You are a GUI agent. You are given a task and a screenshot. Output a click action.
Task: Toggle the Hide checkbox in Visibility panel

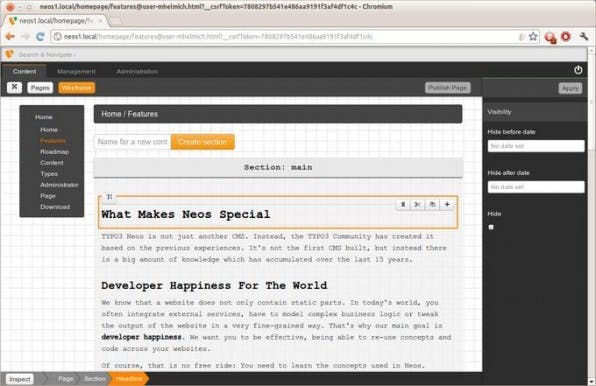click(491, 227)
